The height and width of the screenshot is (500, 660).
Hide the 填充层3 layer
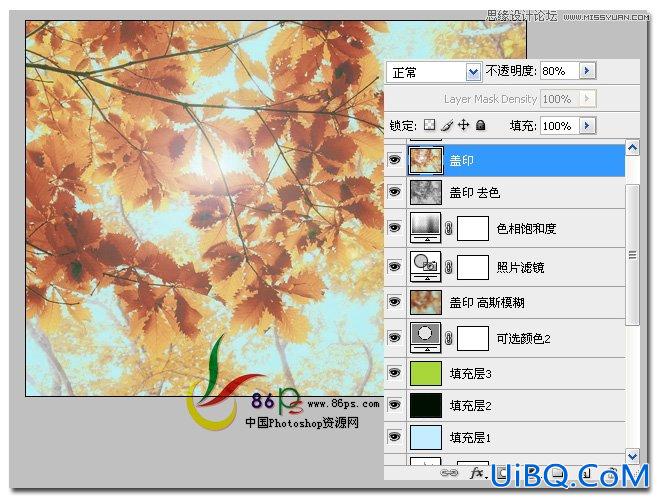pyautogui.click(x=394, y=373)
